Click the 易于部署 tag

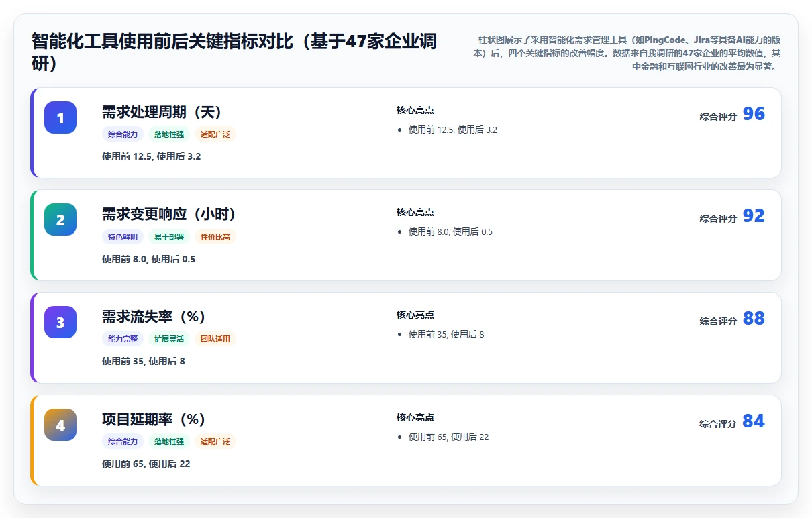tap(169, 237)
